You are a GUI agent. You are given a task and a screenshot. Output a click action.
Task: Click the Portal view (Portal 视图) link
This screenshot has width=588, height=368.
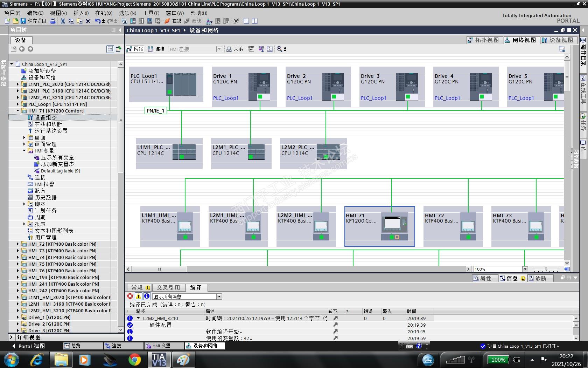[31, 346]
